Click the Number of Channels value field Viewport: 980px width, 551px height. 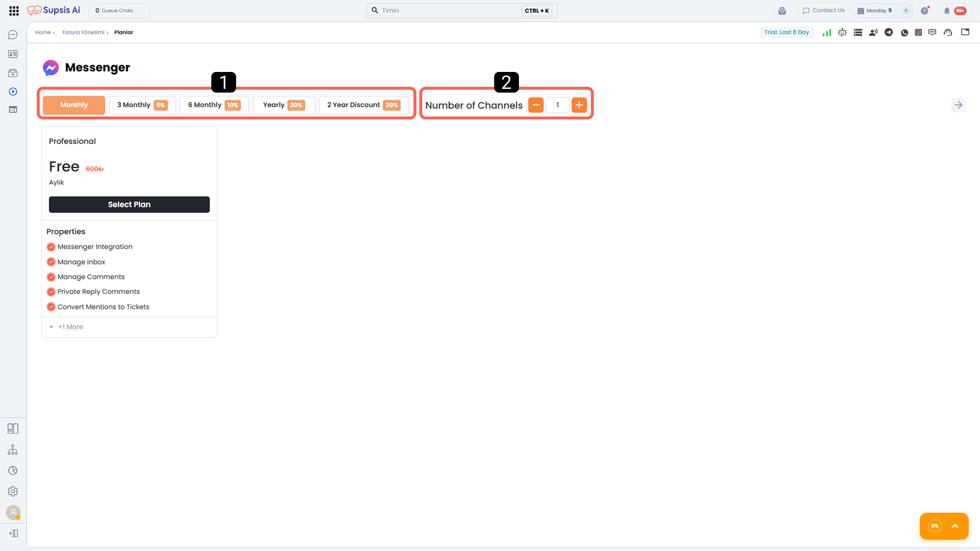click(557, 105)
